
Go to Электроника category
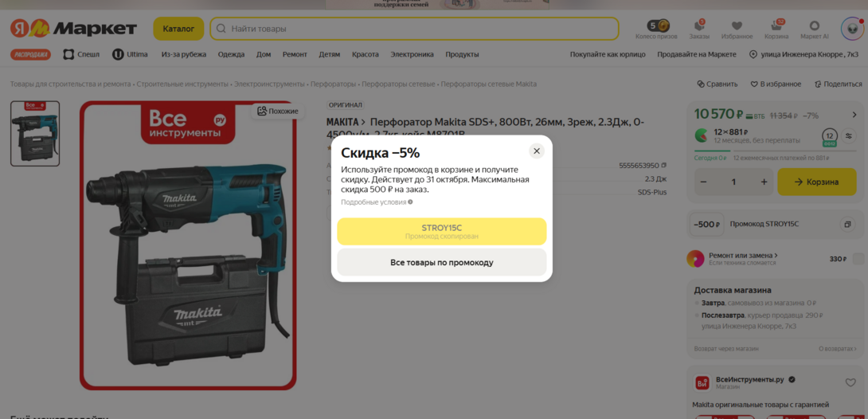[412, 54]
